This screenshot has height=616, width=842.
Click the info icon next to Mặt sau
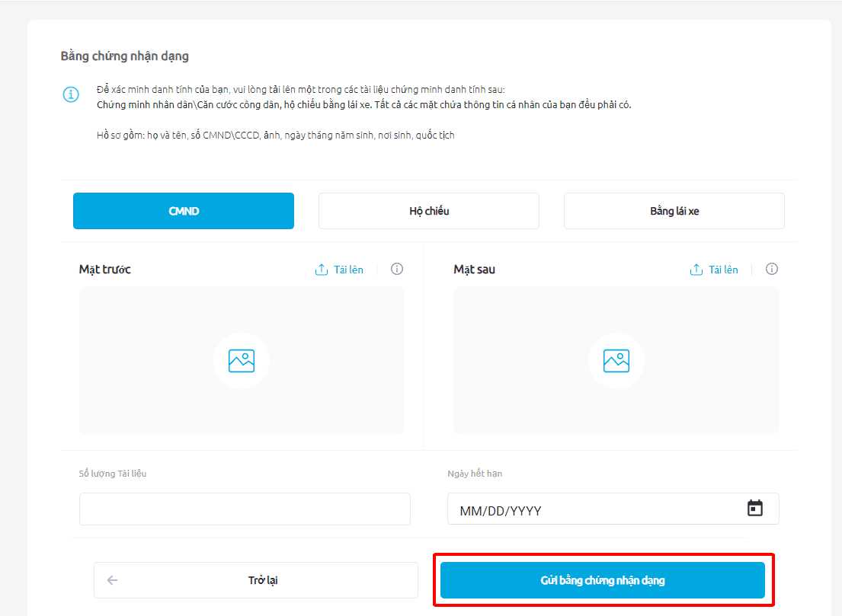coord(772,269)
